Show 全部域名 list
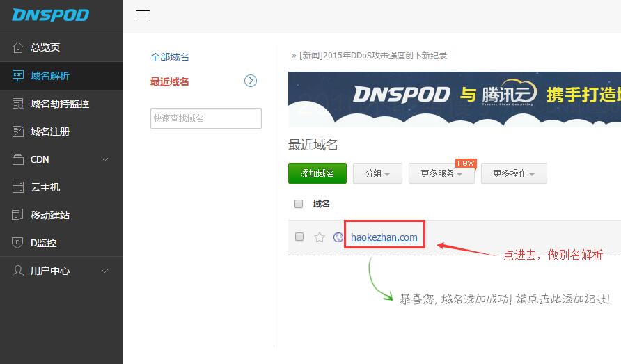 click(169, 57)
